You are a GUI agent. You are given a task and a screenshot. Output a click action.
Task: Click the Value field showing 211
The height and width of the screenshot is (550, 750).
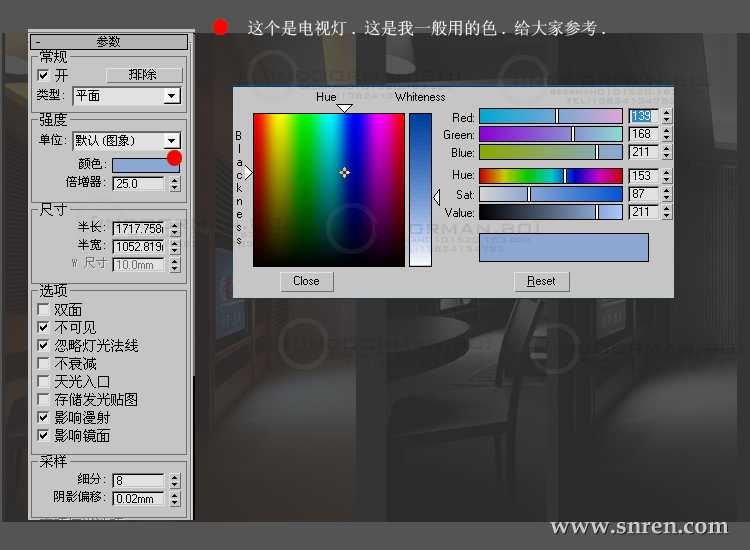643,212
